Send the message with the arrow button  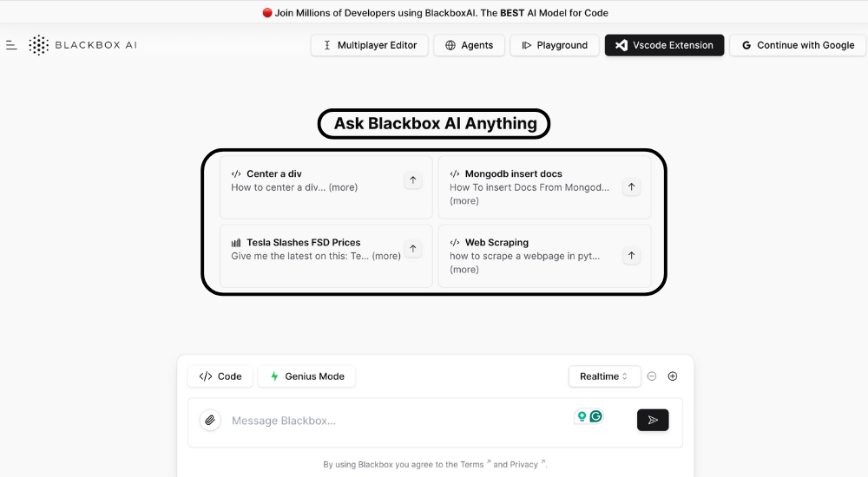pyautogui.click(x=653, y=420)
